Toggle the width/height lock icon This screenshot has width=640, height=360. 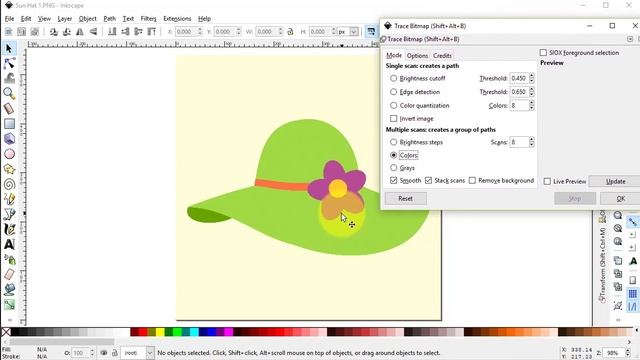click(290, 31)
